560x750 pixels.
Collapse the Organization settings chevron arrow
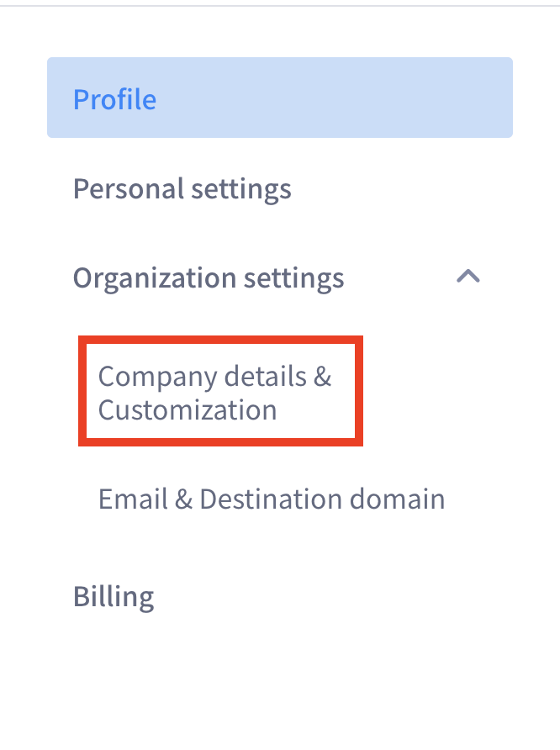(x=468, y=277)
